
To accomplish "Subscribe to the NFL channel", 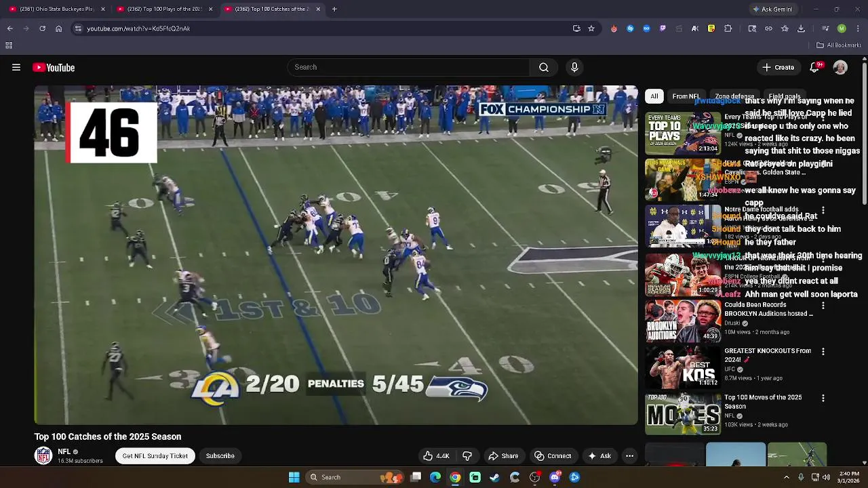I will point(220,455).
